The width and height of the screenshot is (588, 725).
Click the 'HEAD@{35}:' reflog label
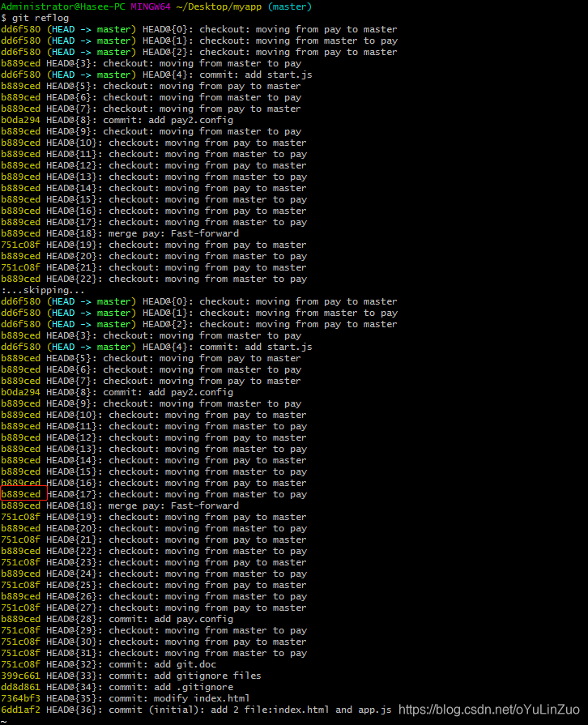coord(75,698)
